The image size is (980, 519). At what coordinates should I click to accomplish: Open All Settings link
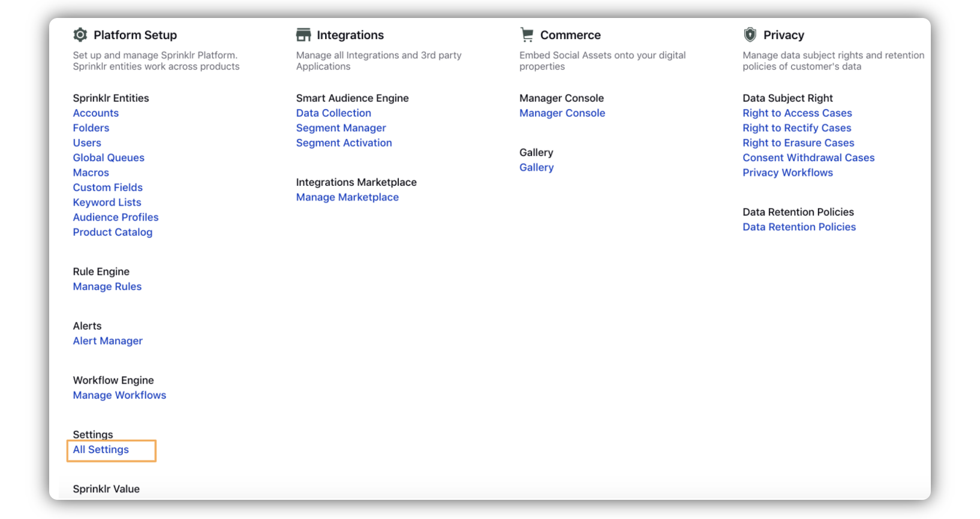tap(101, 450)
